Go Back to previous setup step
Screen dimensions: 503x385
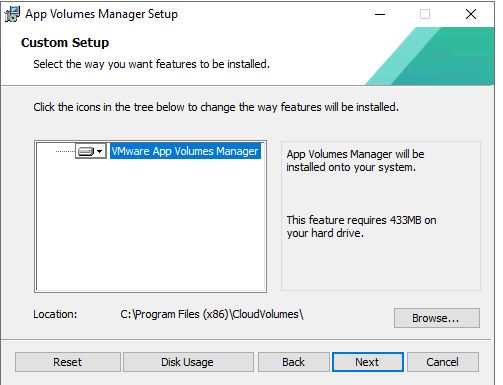294,362
